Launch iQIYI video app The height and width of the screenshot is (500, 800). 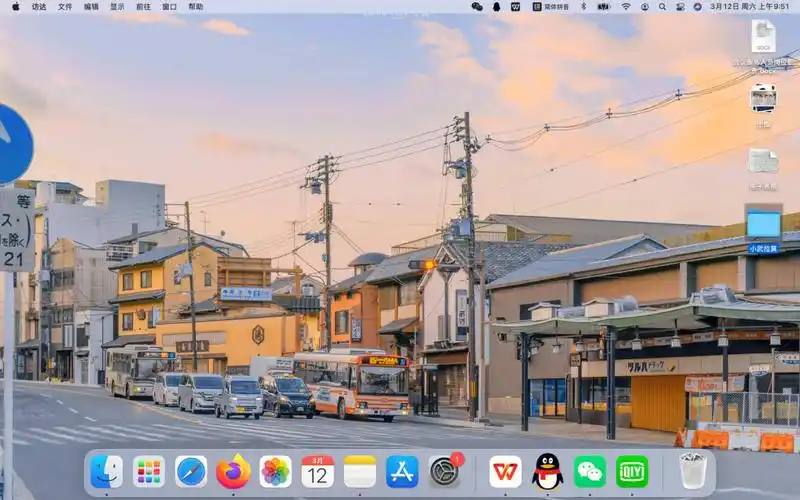pyautogui.click(x=632, y=471)
